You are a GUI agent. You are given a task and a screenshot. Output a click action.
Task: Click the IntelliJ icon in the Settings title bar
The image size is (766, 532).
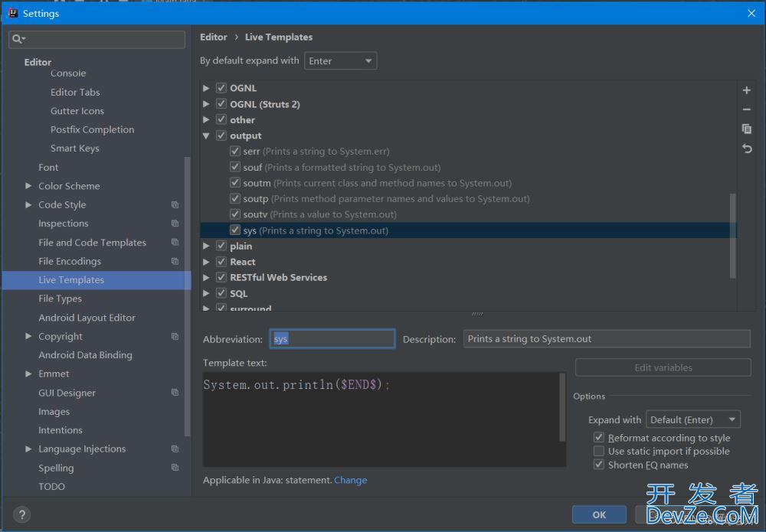click(x=13, y=13)
